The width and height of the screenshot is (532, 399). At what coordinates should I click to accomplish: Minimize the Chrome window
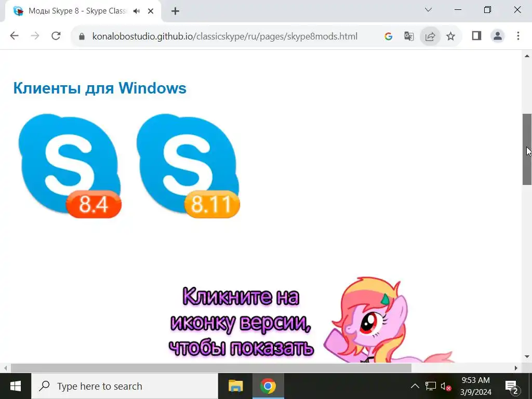click(458, 10)
